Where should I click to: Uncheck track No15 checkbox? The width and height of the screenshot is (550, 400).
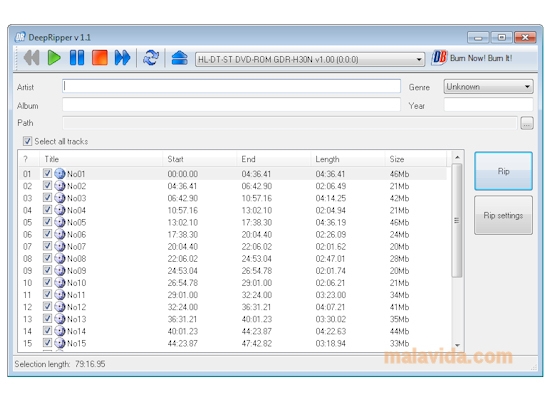pyautogui.click(x=47, y=342)
